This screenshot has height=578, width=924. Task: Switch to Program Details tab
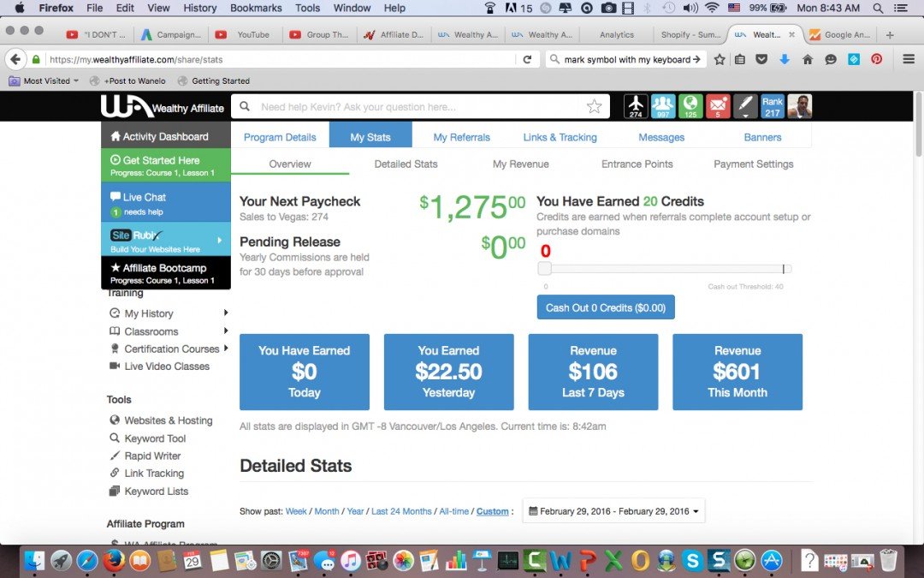[280, 137]
